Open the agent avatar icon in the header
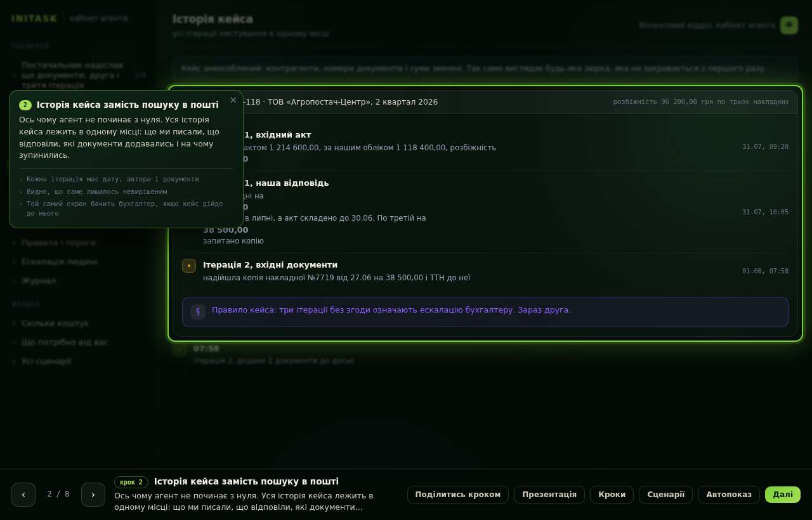This screenshot has height=520, width=812. pyautogui.click(x=789, y=25)
